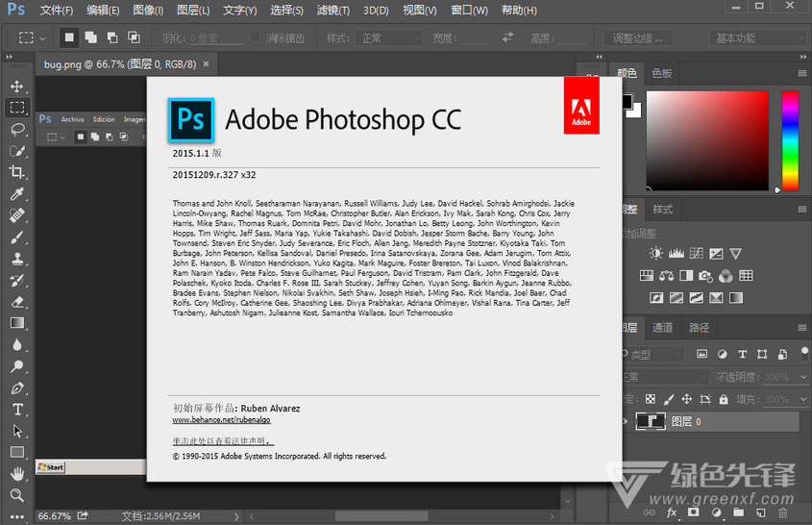Expand the status bar info arrow

pyautogui.click(x=236, y=516)
